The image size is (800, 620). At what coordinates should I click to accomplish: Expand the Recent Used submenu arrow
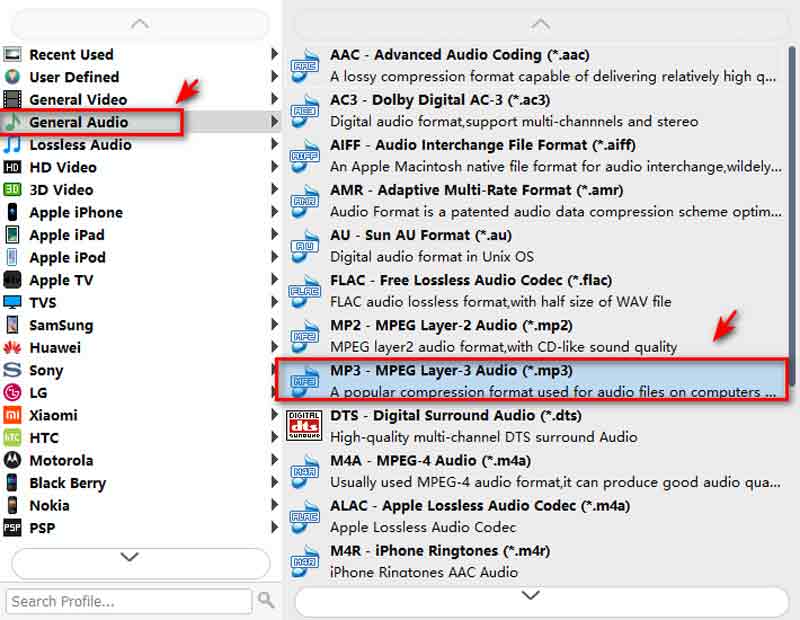274,54
